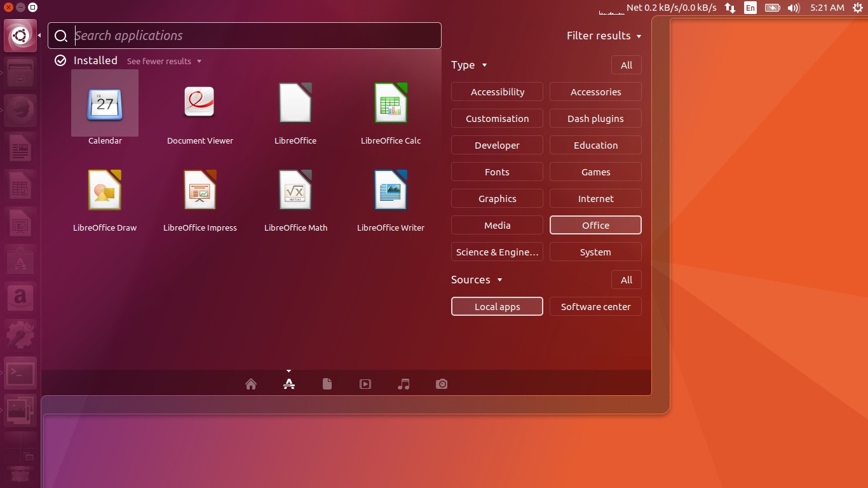Screen dimensions: 868x488
Task: Open the Video lens
Action: [x=365, y=384]
